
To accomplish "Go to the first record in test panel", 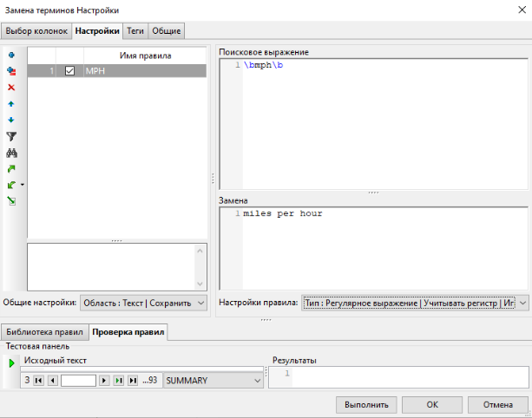I will (38, 380).
